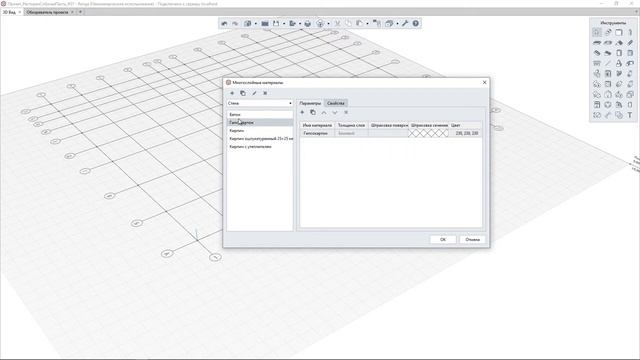Add a new layer in Свойства toolbar
The image size is (640, 360).
302,112
